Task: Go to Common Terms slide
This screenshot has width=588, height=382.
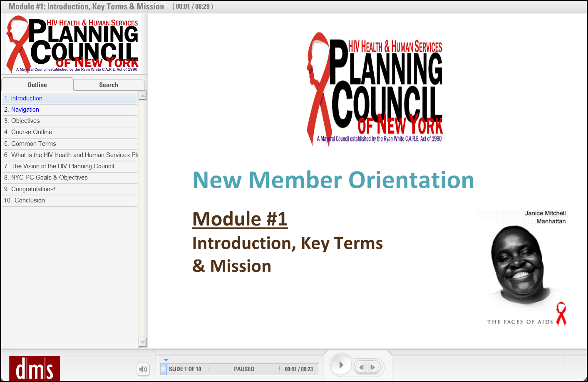Action: tap(33, 144)
